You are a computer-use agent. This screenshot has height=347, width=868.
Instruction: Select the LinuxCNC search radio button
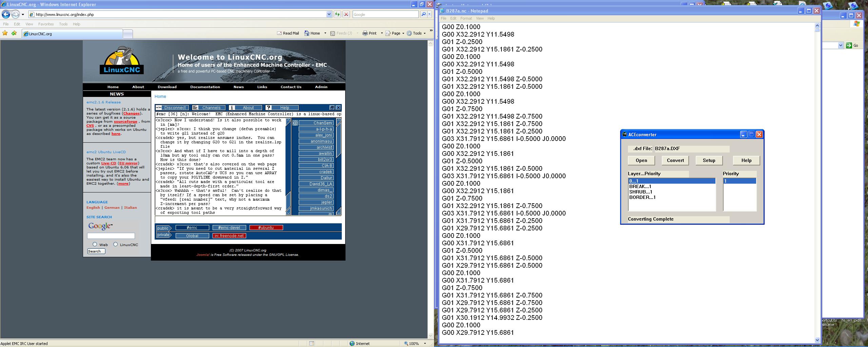click(x=116, y=244)
